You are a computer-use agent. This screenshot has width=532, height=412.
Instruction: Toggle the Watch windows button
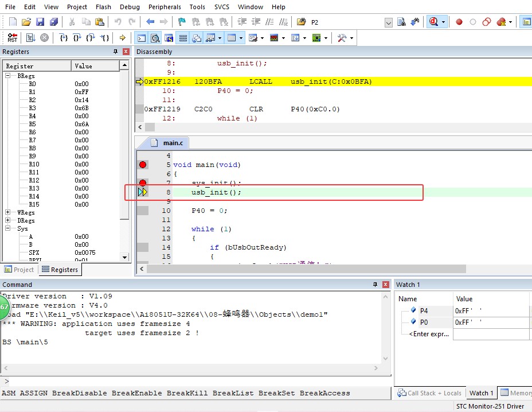(210, 38)
